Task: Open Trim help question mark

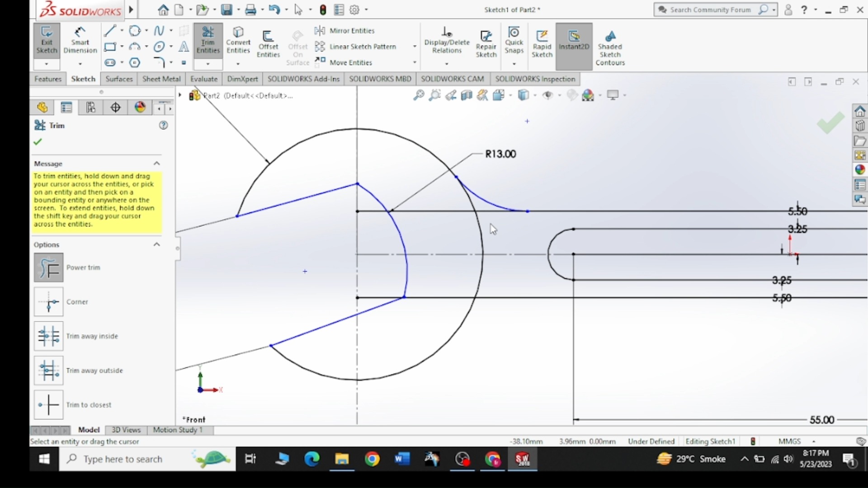Action: (x=164, y=125)
